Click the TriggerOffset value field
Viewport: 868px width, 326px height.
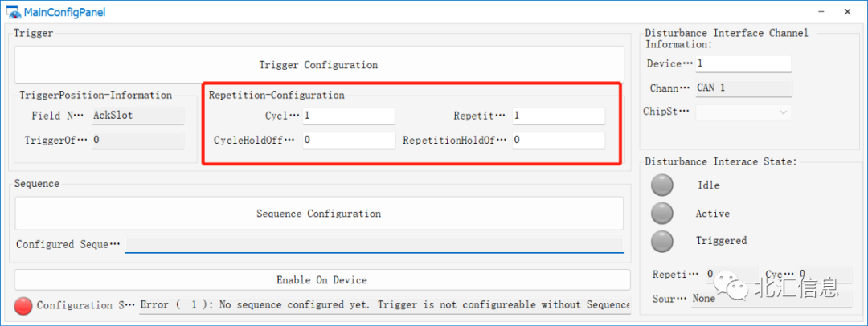coord(137,141)
